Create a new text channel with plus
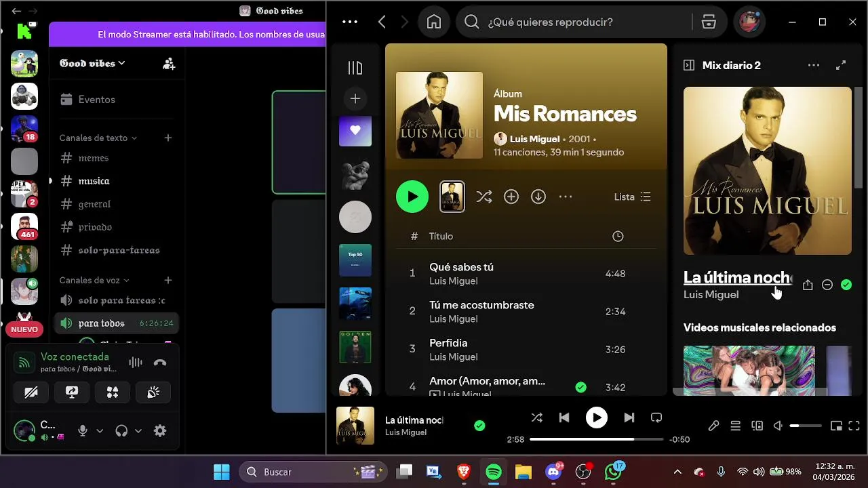Viewport: 868px width, 488px height. (x=168, y=138)
